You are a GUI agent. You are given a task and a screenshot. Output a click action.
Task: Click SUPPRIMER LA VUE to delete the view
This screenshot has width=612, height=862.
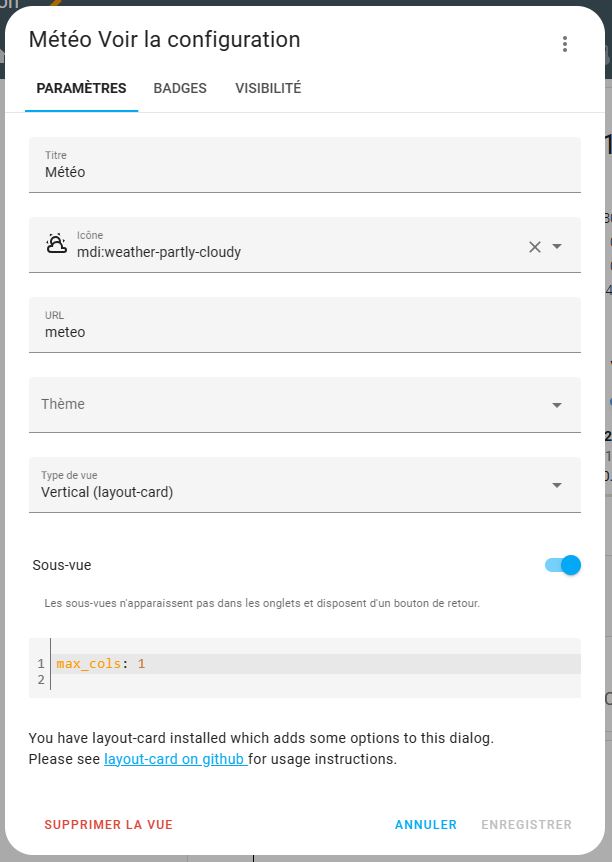(x=108, y=825)
